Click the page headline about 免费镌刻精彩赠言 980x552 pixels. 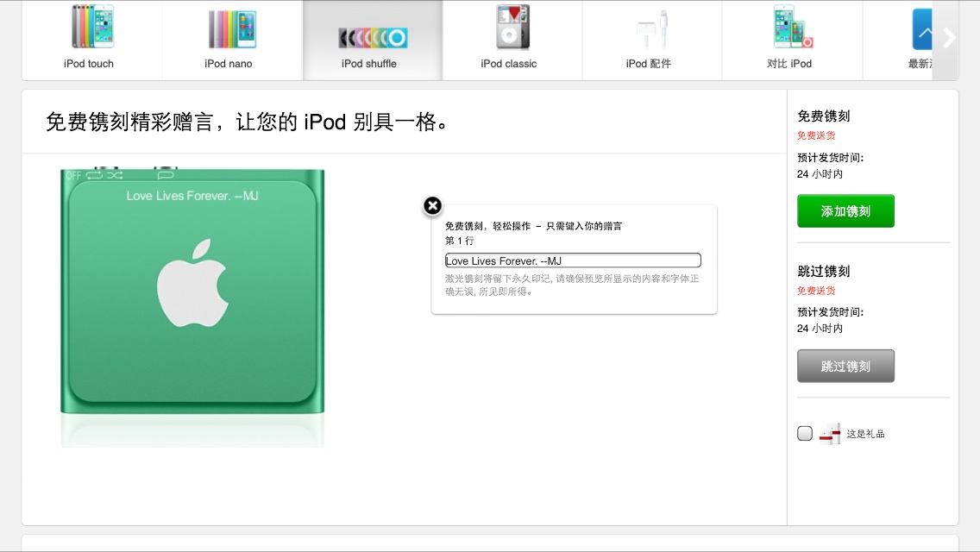click(247, 122)
